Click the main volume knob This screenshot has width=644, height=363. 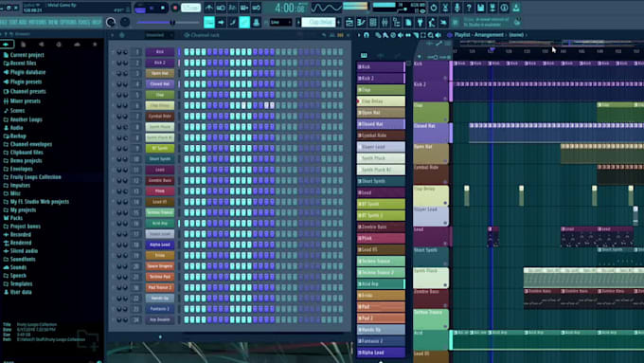coord(111,22)
